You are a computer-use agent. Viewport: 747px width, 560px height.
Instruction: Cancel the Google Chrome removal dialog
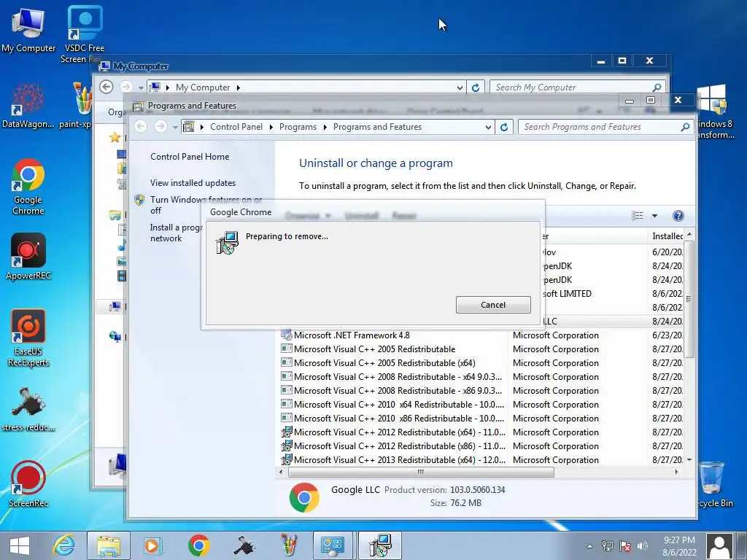click(x=493, y=305)
